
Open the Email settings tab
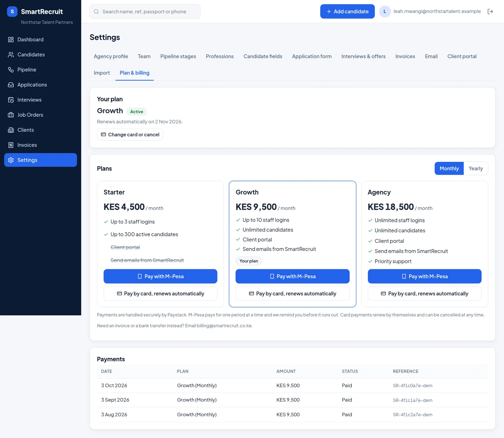click(x=431, y=56)
